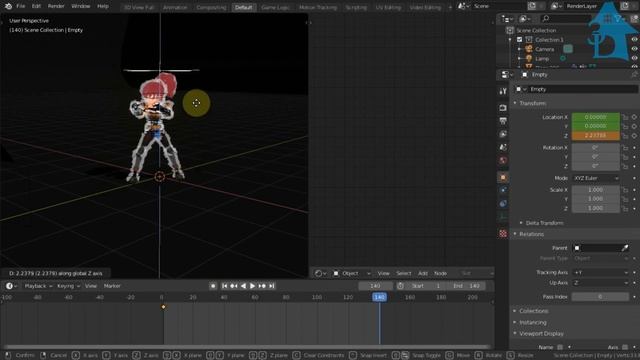Open the Window menu
The width and height of the screenshot is (640, 360).
click(80, 6)
